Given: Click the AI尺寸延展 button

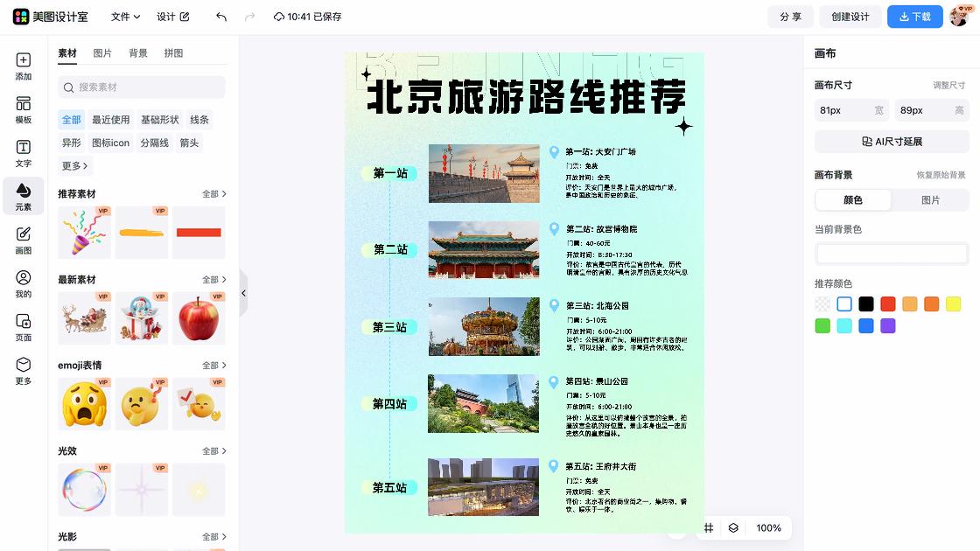Looking at the screenshot, I should tap(892, 142).
